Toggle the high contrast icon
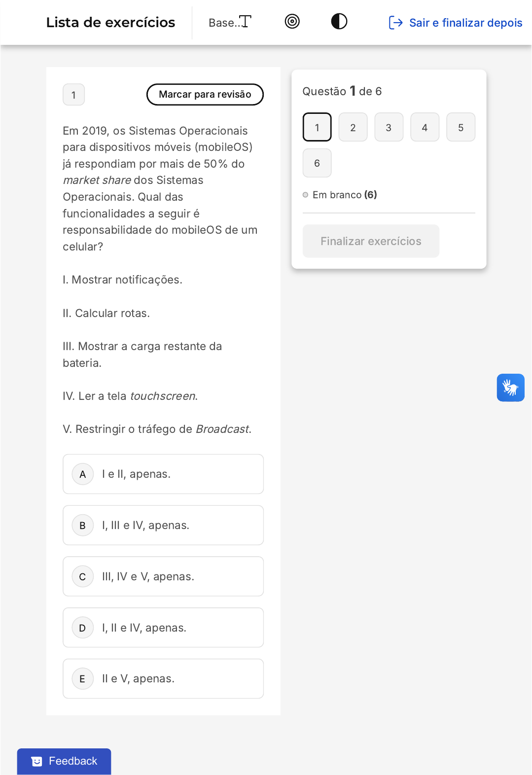Image resolution: width=532 pixels, height=775 pixels. click(x=339, y=22)
